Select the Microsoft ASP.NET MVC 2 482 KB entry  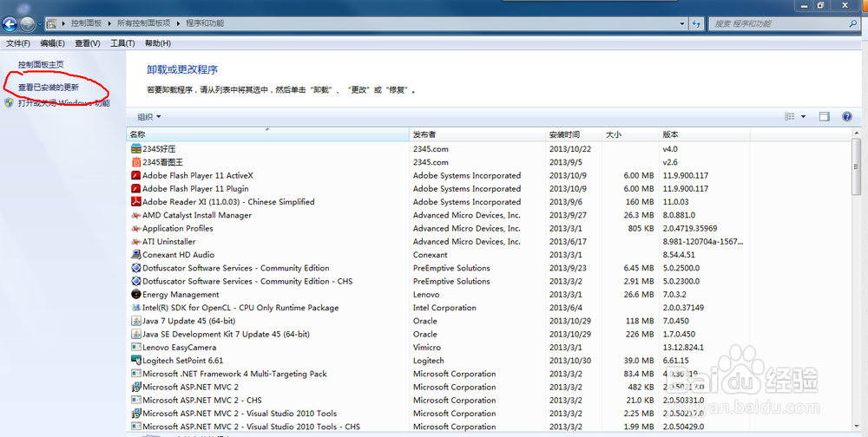(190, 388)
